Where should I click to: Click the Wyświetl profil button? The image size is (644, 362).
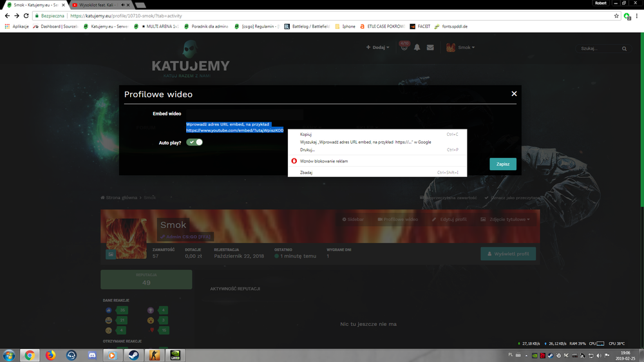pos(508,254)
